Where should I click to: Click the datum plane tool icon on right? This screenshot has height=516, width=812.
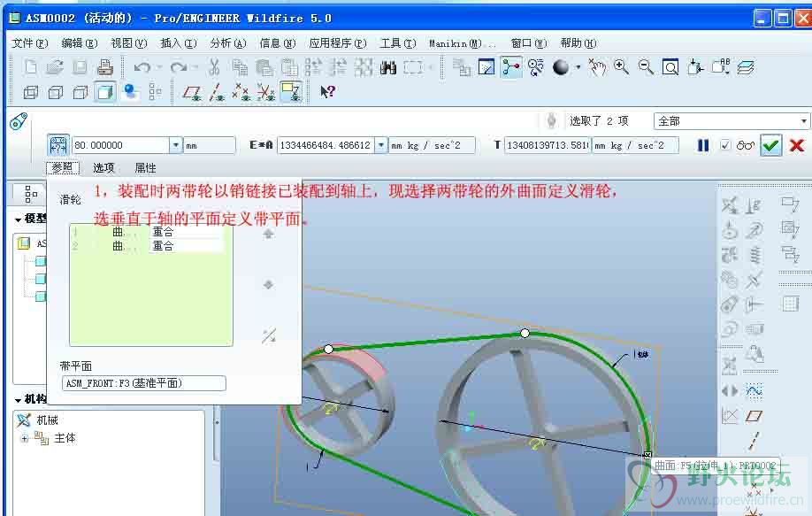pos(754,416)
